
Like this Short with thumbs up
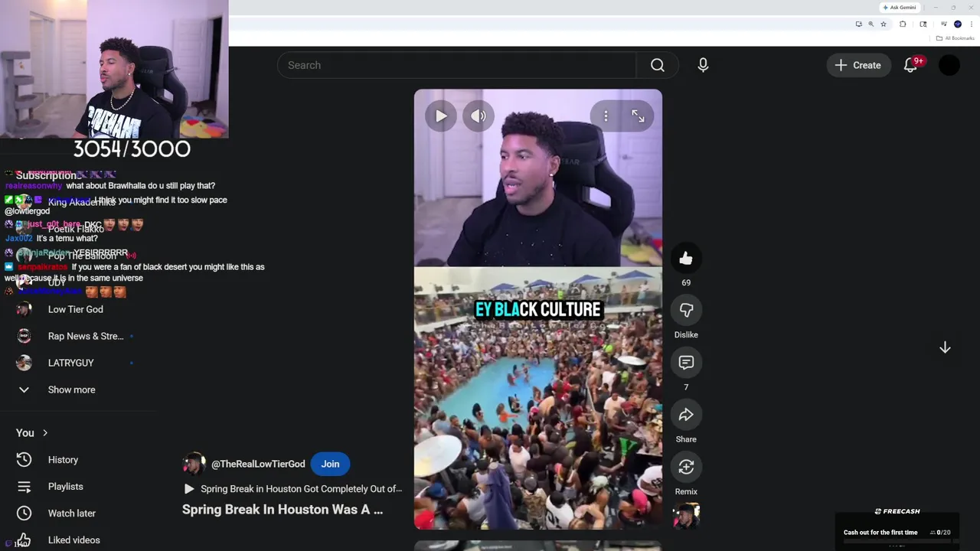point(686,259)
